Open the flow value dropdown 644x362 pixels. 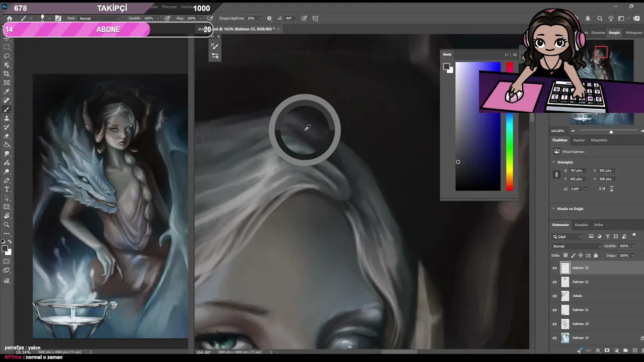click(x=200, y=19)
